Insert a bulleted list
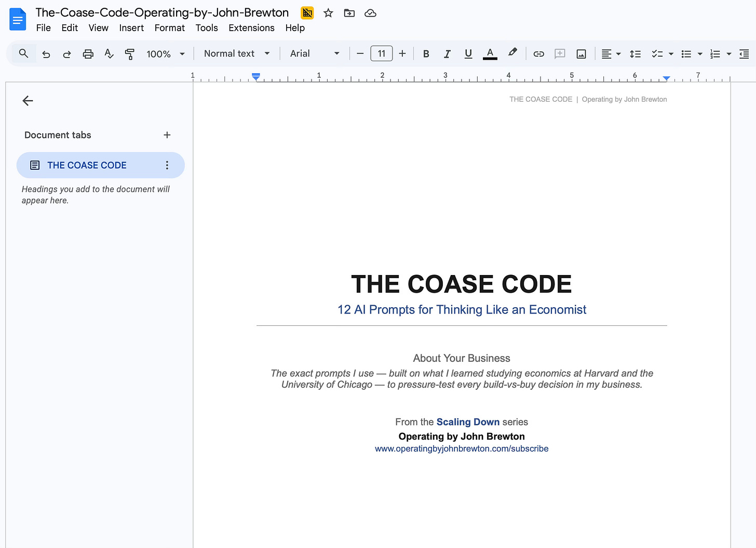The width and height of the screenshot is (756, 548). pos(686,54)
